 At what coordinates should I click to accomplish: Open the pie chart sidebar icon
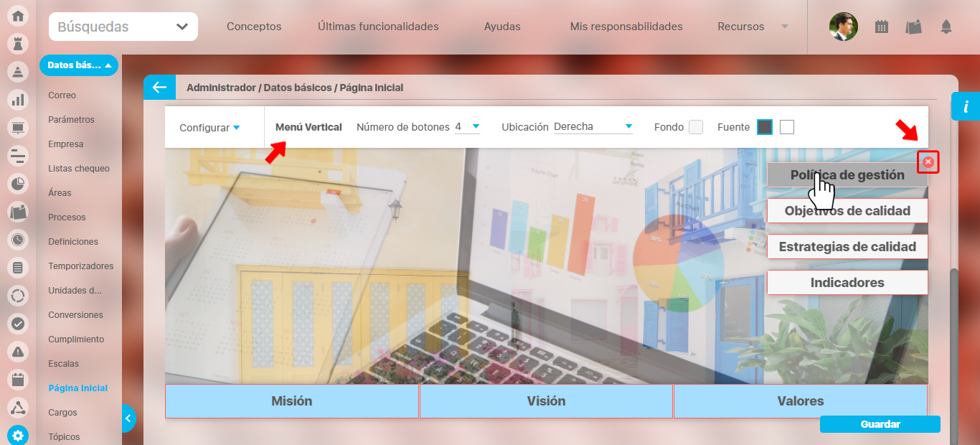18,184
